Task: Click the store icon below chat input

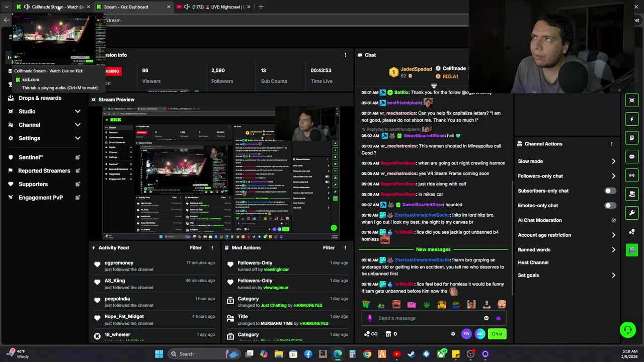Action: coord(388,334)
